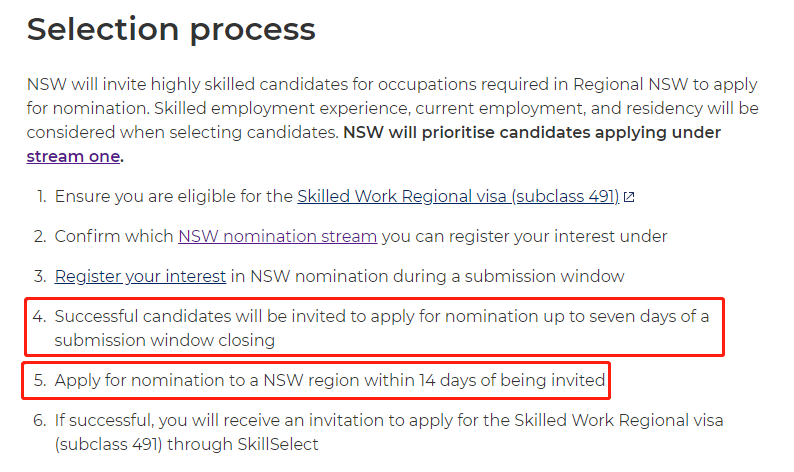Click the 'submission window closing' text line

pos(165,340)
